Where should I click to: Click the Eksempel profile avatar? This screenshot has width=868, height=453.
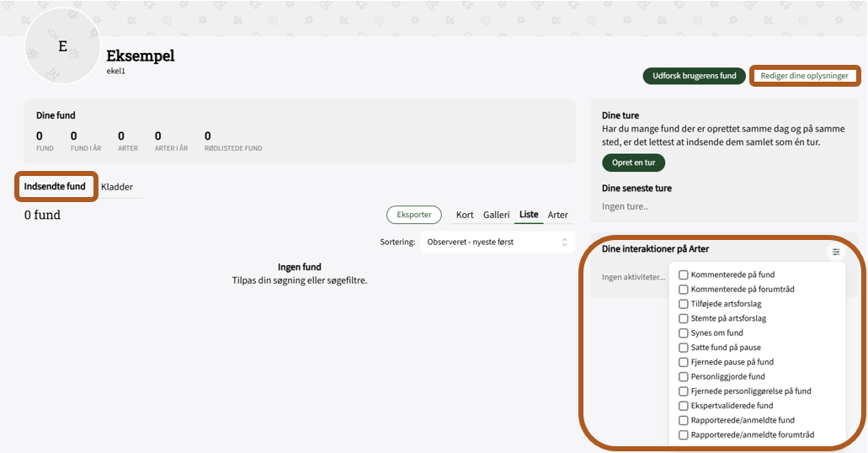click(63, 47)
